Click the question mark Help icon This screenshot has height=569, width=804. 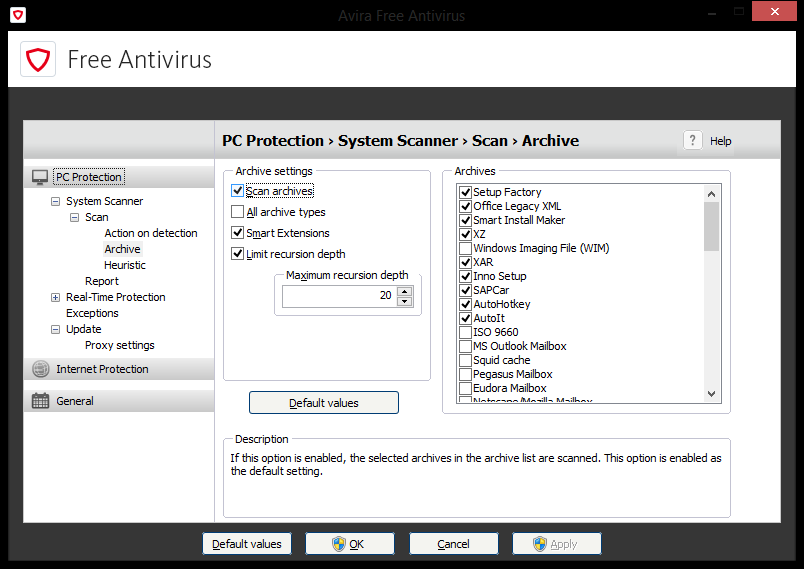click(x=692, y=140)
